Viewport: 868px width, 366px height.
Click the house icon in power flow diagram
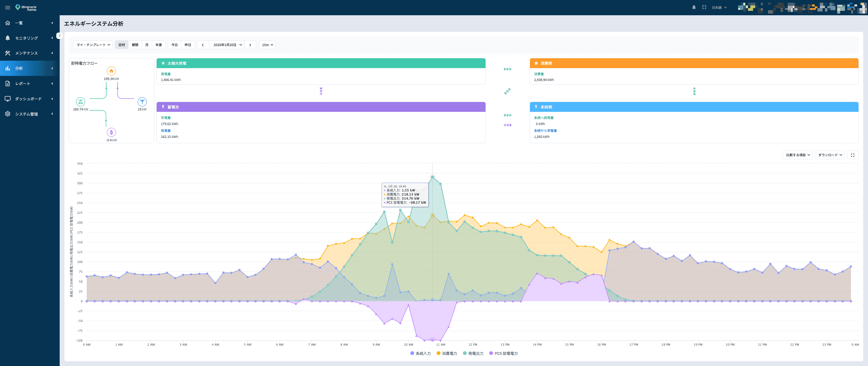(111, 71)
